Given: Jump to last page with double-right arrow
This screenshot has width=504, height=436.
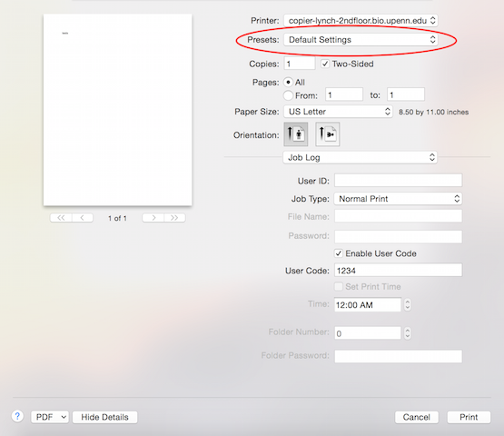Looking at the screenshot, I should (x=174, y=218).
